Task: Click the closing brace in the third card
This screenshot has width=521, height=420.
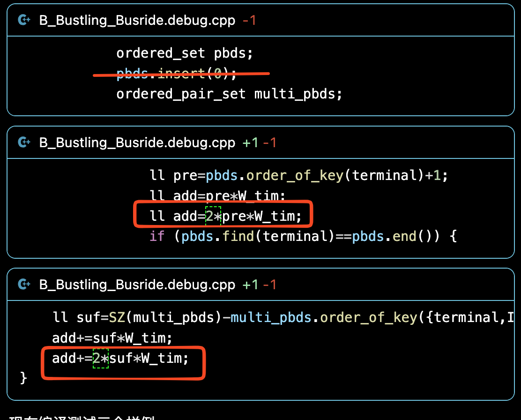Action: [x=23, y=378]
